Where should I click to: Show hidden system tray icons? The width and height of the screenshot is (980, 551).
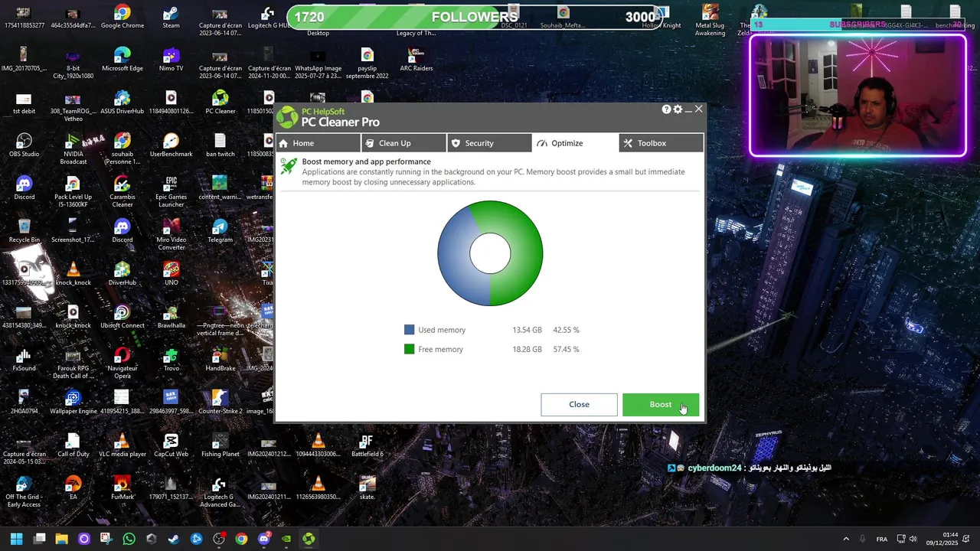tap(846, 539)
